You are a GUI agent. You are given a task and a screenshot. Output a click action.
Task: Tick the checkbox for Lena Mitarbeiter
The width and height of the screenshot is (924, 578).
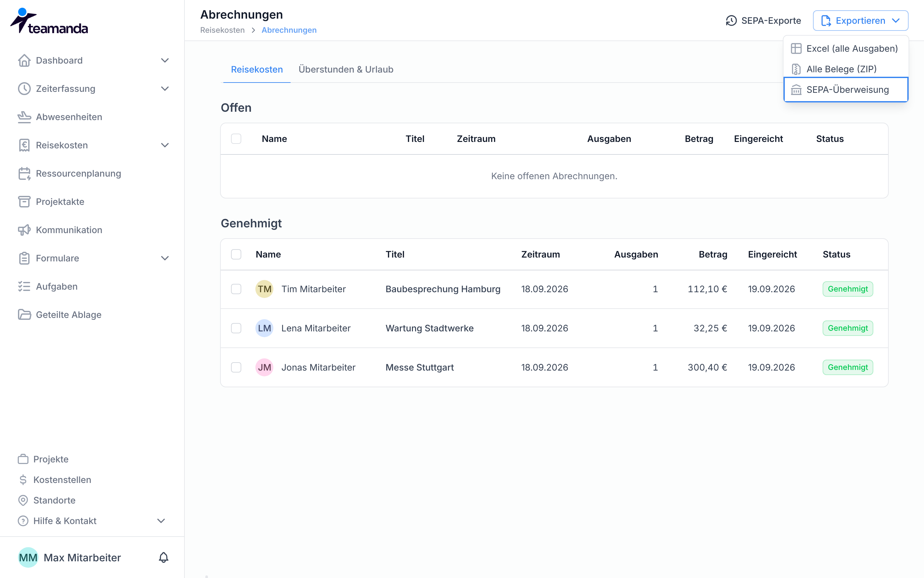pyautogui.click(x=236, y=328)
